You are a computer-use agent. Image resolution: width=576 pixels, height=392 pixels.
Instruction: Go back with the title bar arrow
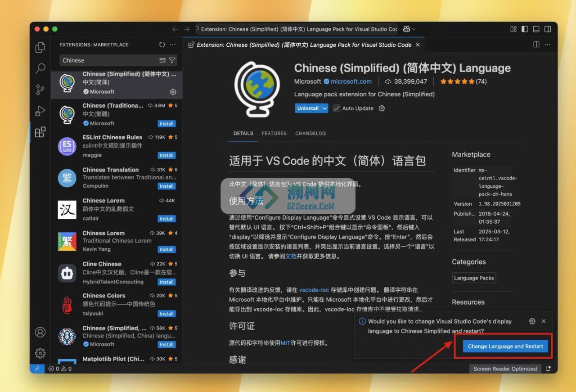(175, 29)
